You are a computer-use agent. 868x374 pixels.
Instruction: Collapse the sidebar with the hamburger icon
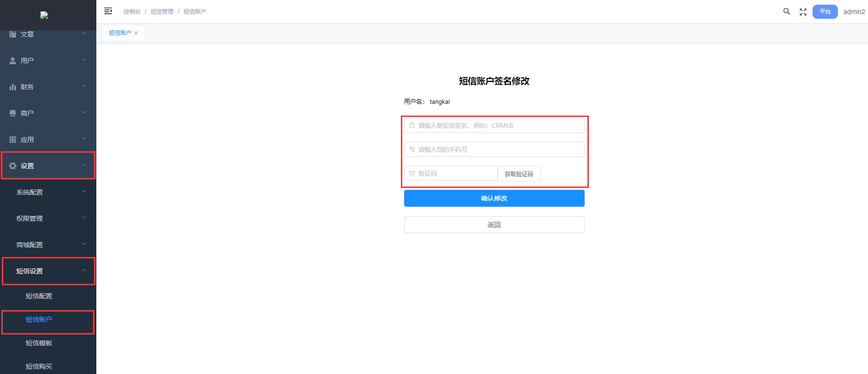[108, 11]
